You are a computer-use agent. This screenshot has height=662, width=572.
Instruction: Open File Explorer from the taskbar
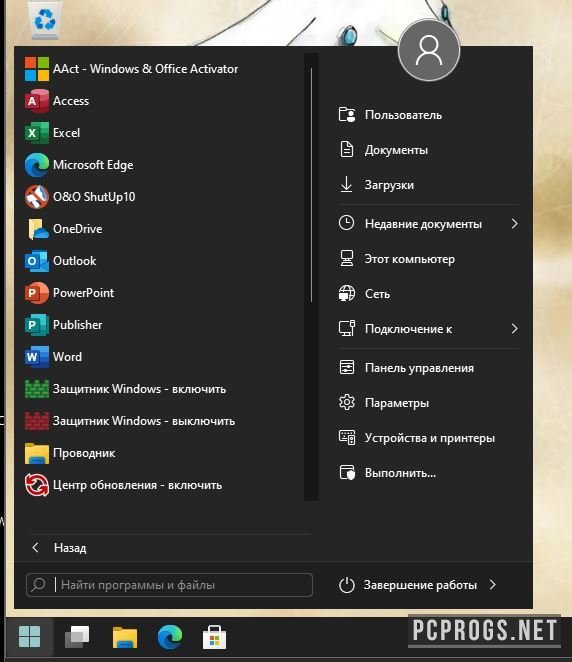(x=125, y=637)
